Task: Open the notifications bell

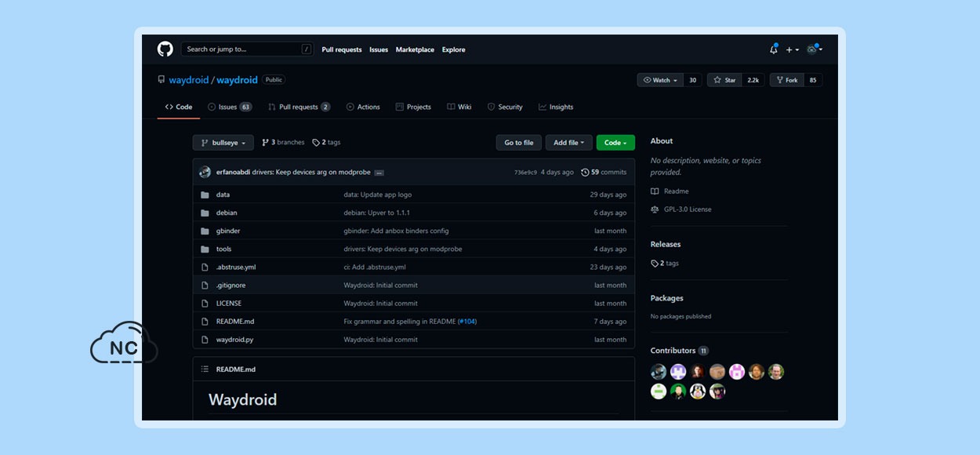Action: pyautogui.click(x=774, y=49)
